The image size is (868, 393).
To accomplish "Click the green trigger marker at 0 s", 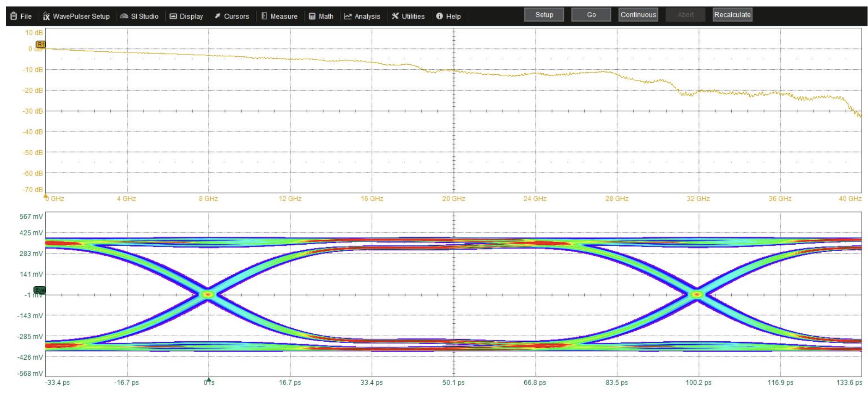I will click(209, 380).
